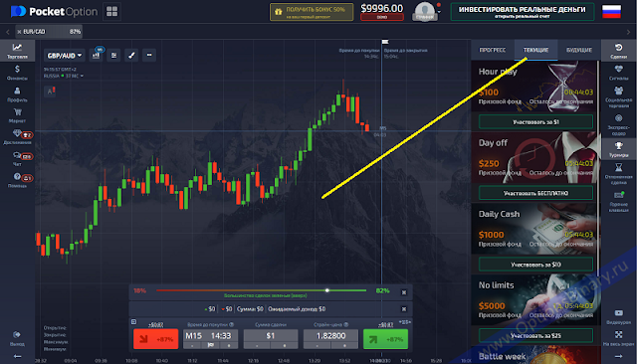Increase strike price with plus
Image resolution: width=637 pixels, height=364 pixels.
(344, 345)
